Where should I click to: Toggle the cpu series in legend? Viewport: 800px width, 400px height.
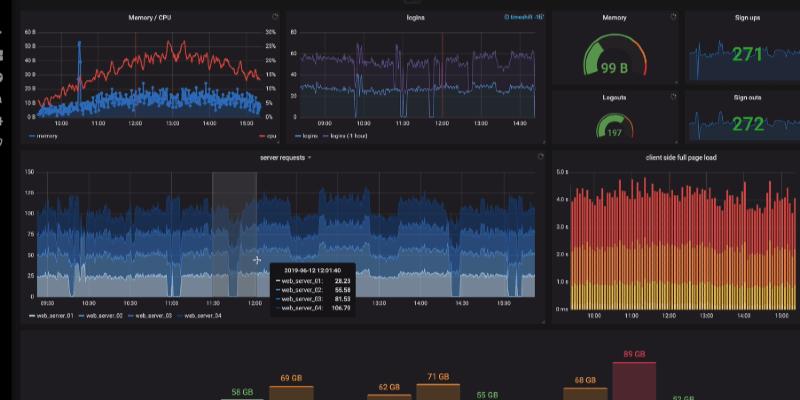pyautogui.click(x=268, y=135)
